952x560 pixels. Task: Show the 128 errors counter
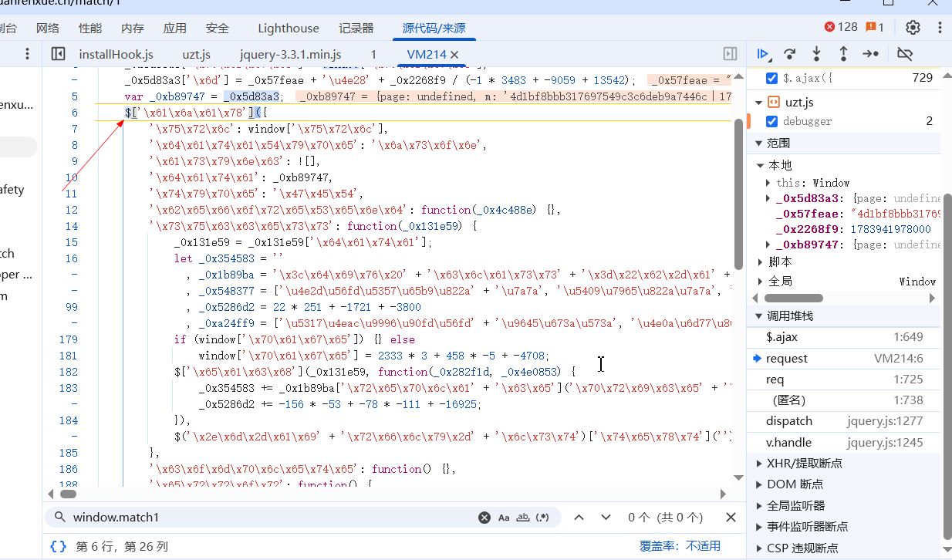[841, 27]
